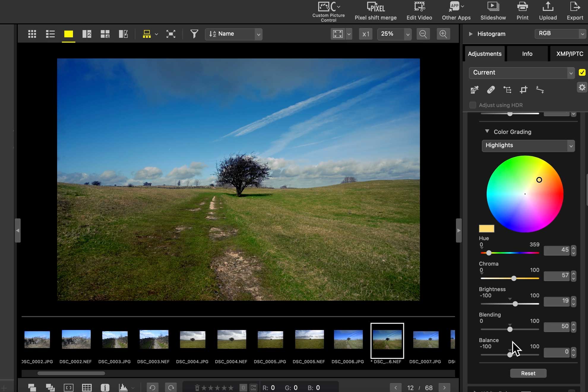Zoom out with magnifier minus icon
588x392 pixels.
point(423,34)
